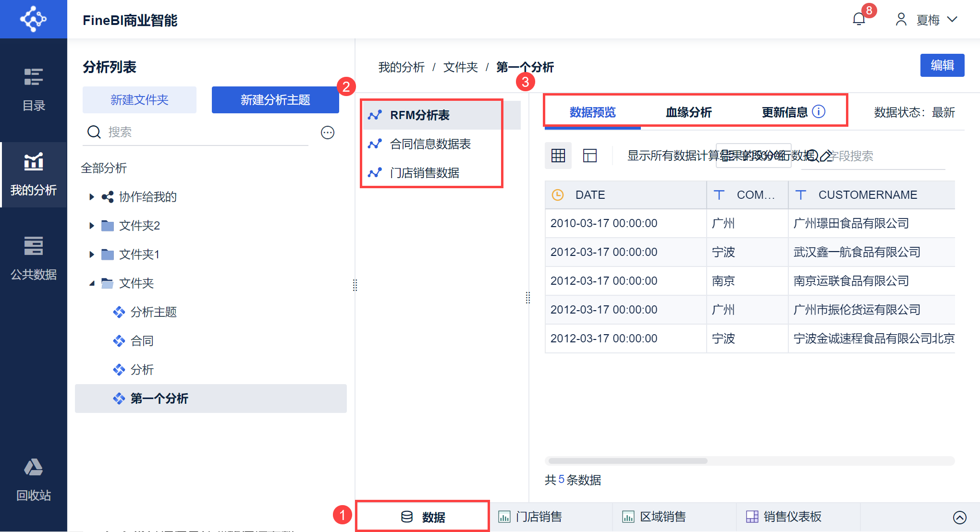Expand the 协作给我的 tree node
The image size is (980, 532).
(92, 197)
